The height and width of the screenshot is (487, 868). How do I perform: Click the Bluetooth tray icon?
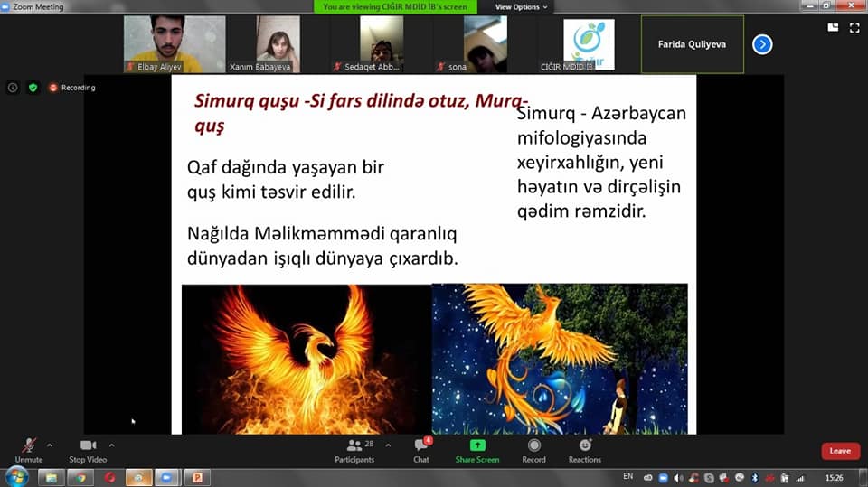coord(754,478)
